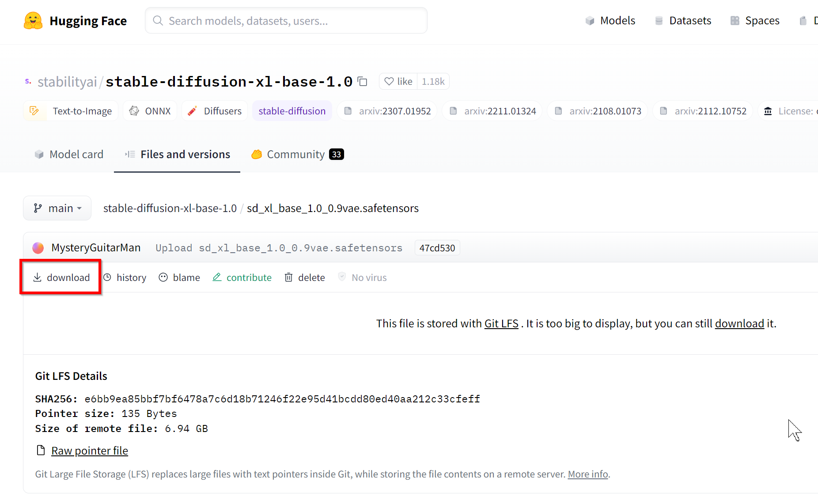Click the 1.18k like count

(x=433, y=82)
